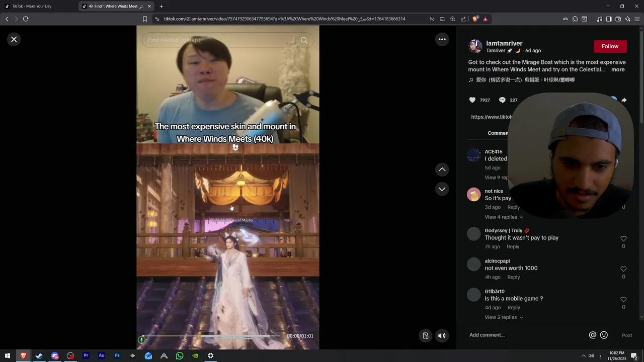Image resolution: width=644 pixels, height=362 pixels.
Task: Open the browser extensions puzzle icon
Action: [575, 19]
